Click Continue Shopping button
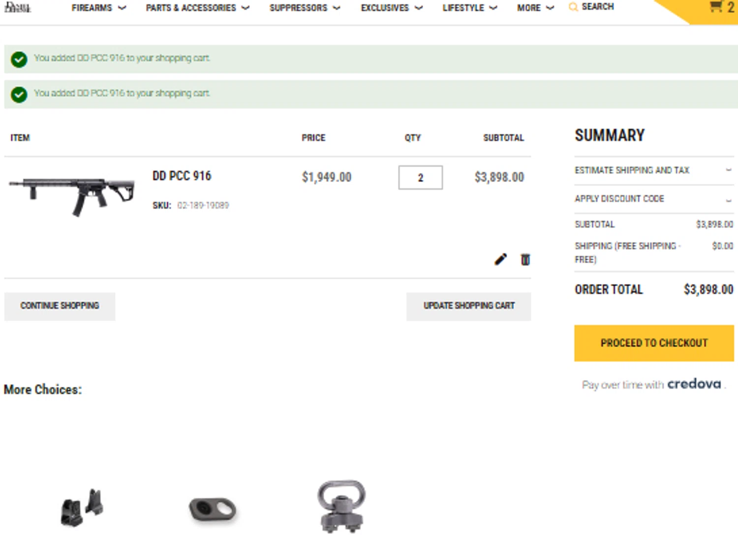Image resolution: width=738 pixels, height=560 pixels. point(60,306)
